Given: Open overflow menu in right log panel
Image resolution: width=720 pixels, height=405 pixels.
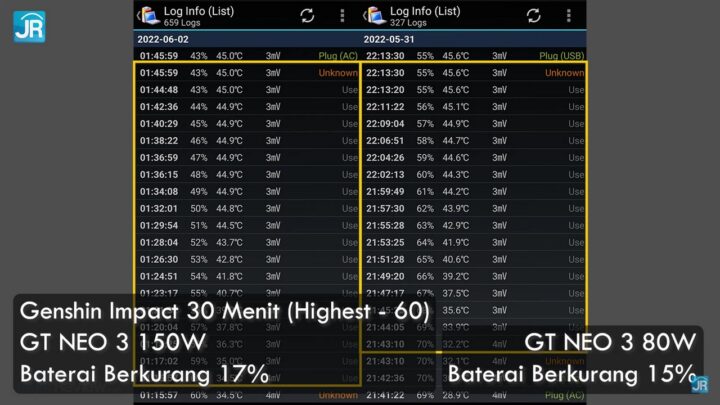Looking at the screenshot, I should (569, 16).
